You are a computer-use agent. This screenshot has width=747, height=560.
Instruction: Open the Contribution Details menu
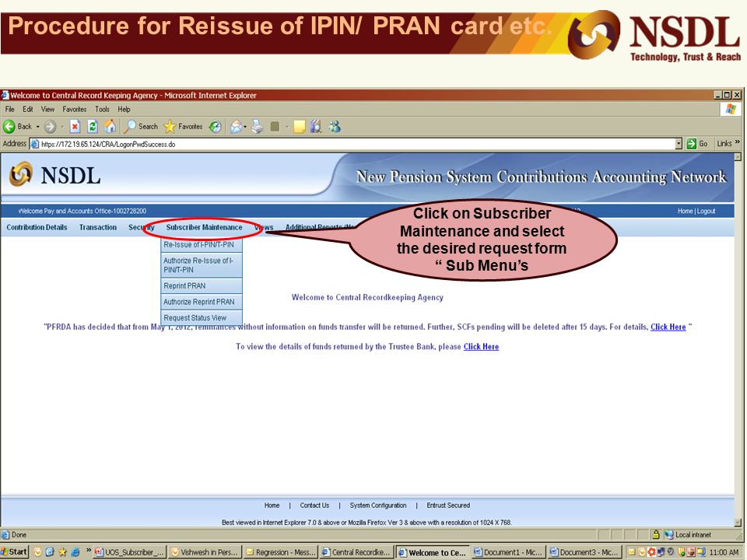pos(37,227)
